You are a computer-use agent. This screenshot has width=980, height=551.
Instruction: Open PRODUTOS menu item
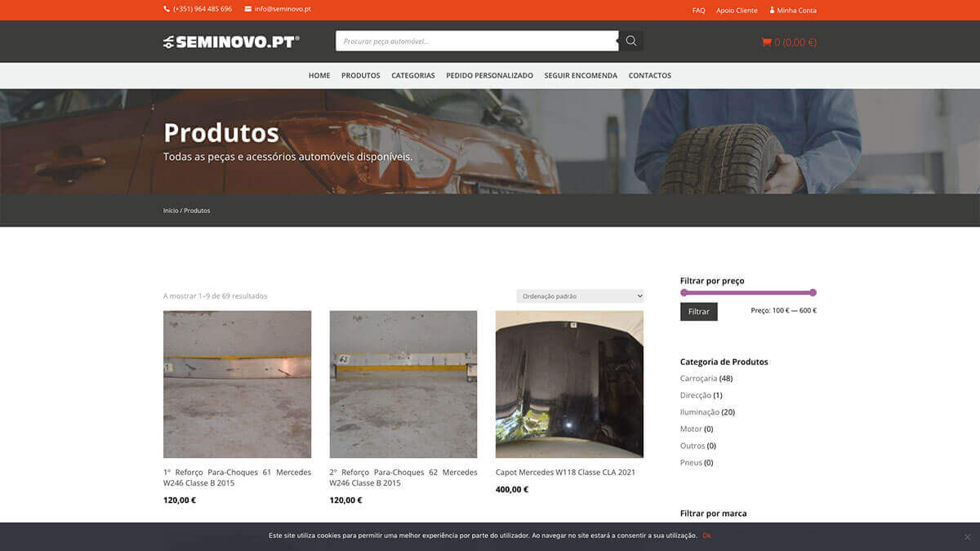pos(361,75)
